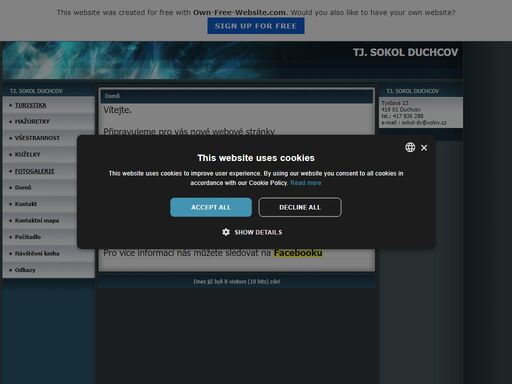This screenshot has width=512, height=384.
Task: Open the Read more cookie policy link
Action: coord(306,183)
